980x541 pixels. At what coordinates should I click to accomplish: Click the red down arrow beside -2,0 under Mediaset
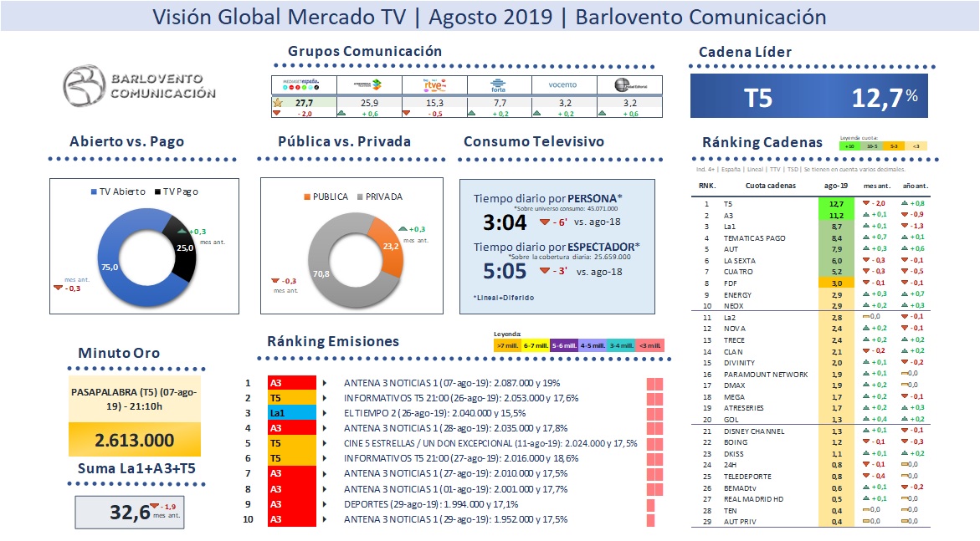tap(276, 113)
